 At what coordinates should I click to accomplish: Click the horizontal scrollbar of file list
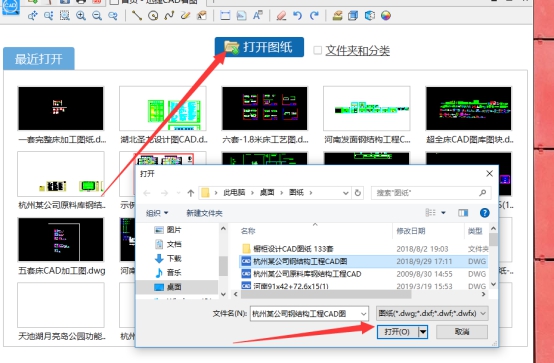pyautogui.click(x=360, y=294)
